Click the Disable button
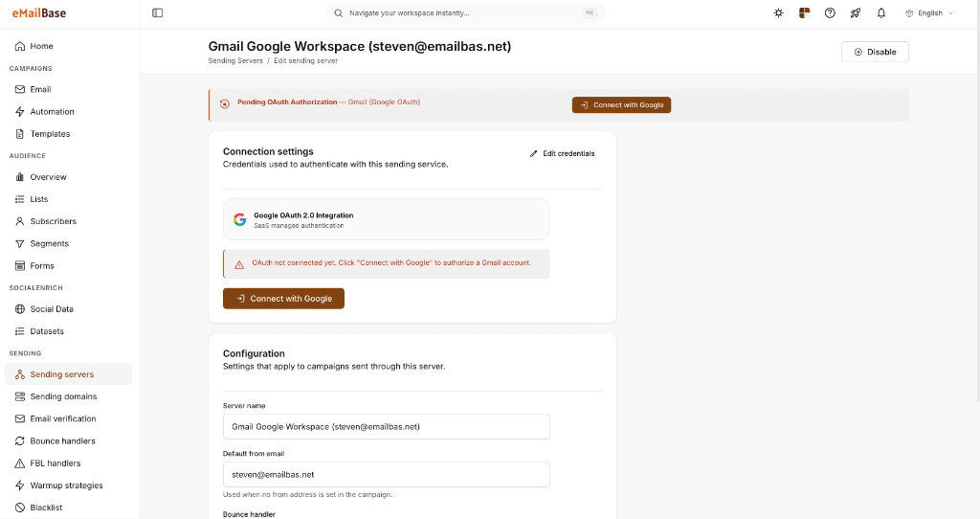This screenshot has width=980, height=519. click(875, 52)
